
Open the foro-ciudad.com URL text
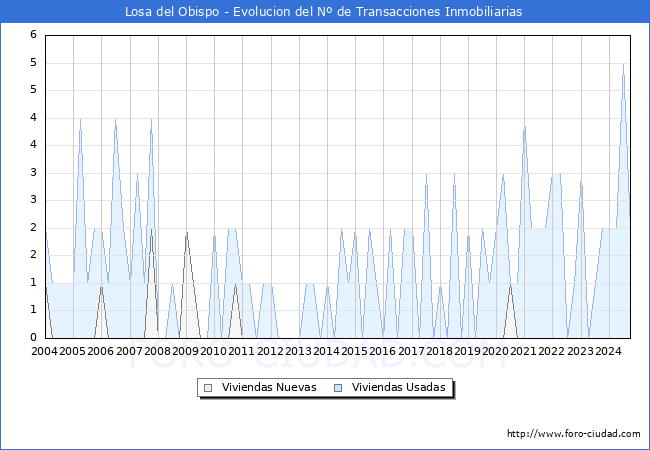[574, 433]
